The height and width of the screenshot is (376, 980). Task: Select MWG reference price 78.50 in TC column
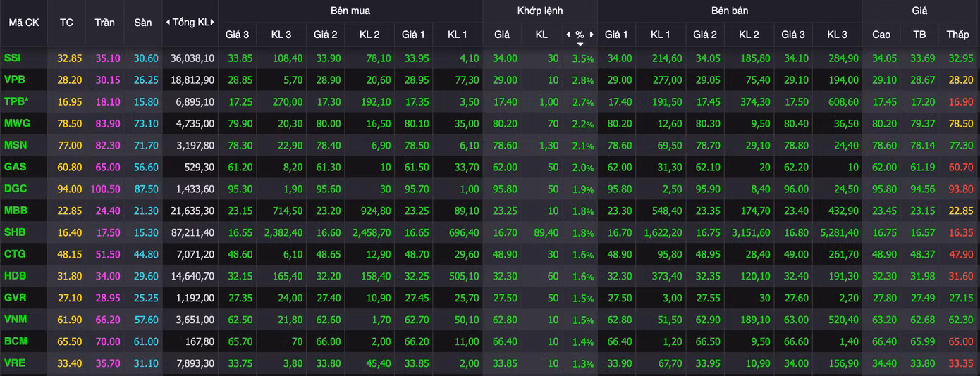coord(70,124)
